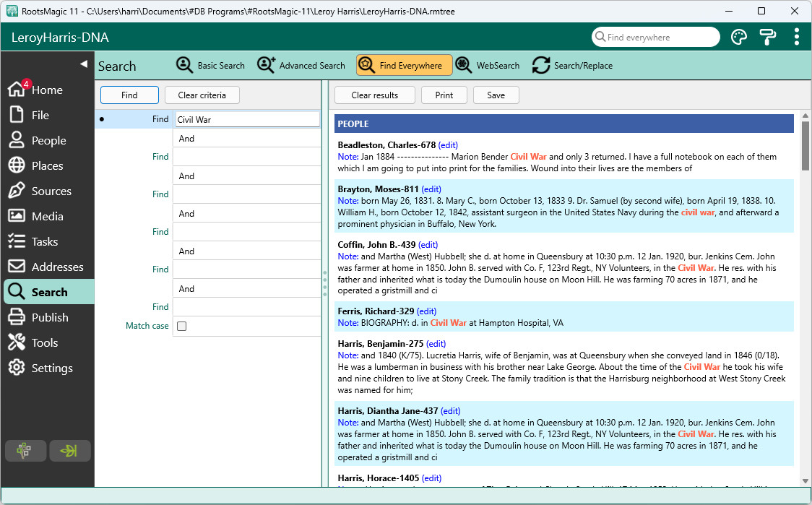Click the Find button
Screen dimensions: 812x505
129,95
